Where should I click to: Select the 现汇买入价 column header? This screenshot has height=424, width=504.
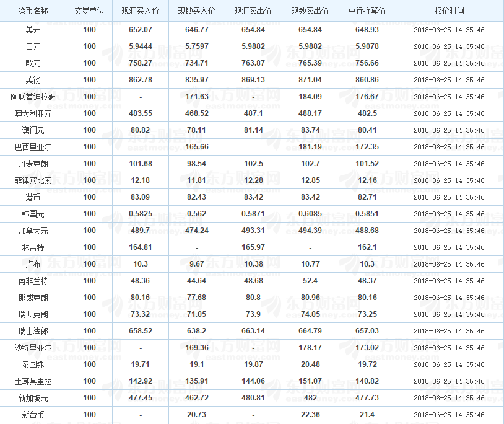(140, 11)
